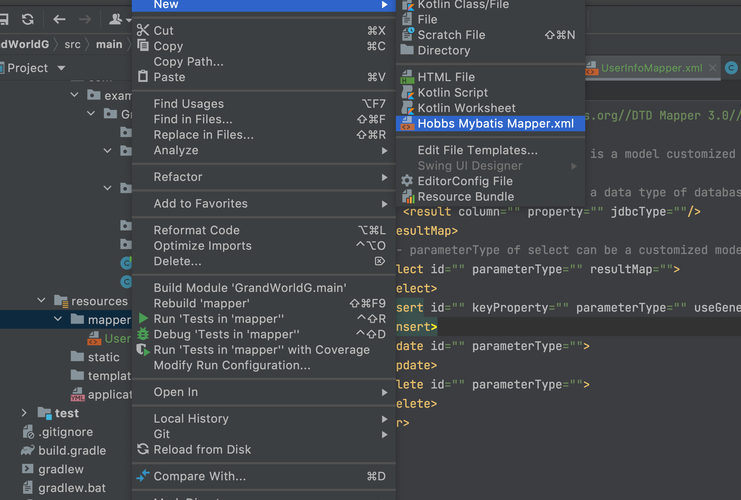Image resolution: width=741 pixels, height=500 pixels.
Task: Click the Run with Coverage shield icon
Action: pos(142,349)
